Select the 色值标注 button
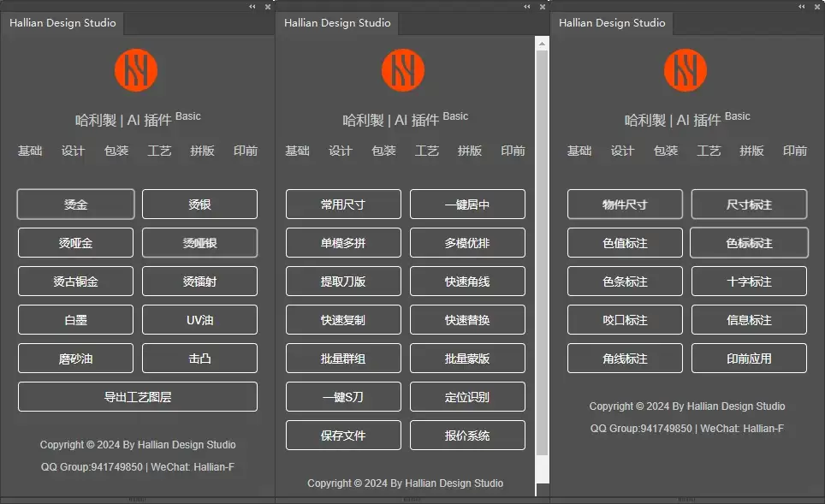 pos(625,242)
